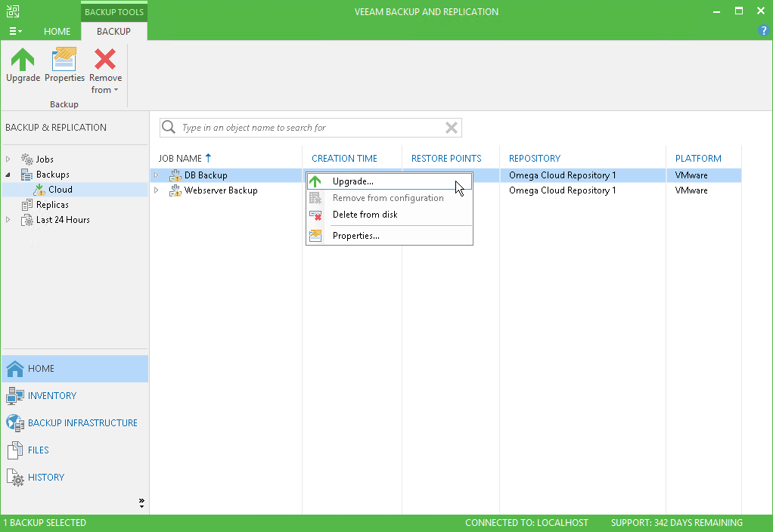Image resolution: width=773 pixels, height=532 pixels.
Task: Open Properties from the ribbon
Action: click(64, 66)
